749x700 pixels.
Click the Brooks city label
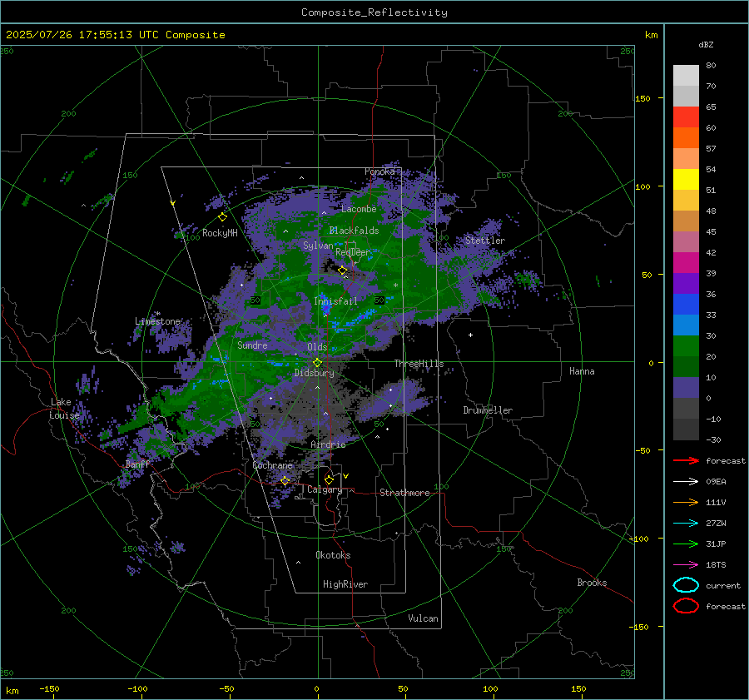[x=592, y=583]
